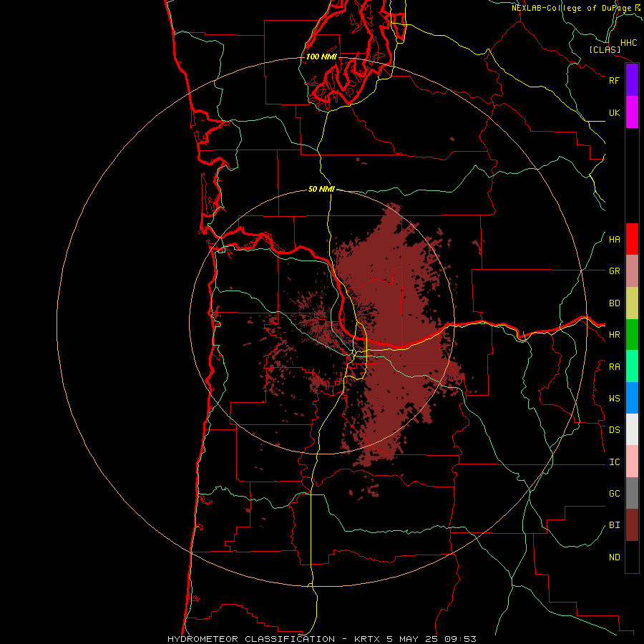Click the HHC product label

point(628,43)
